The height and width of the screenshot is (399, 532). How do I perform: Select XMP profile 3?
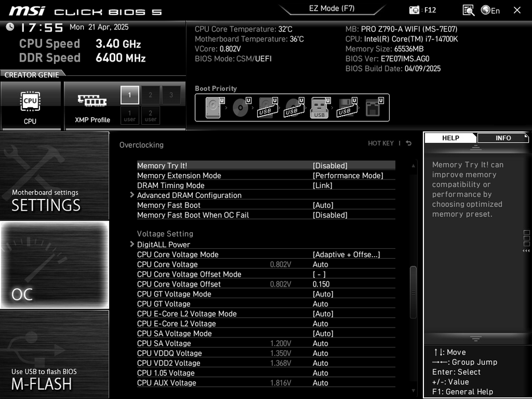point(171,95)
